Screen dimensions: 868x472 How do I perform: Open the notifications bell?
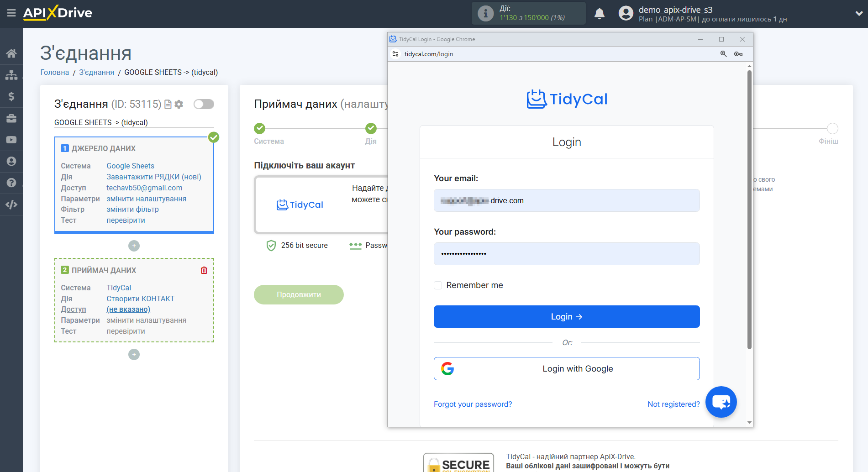pos(599,13)
